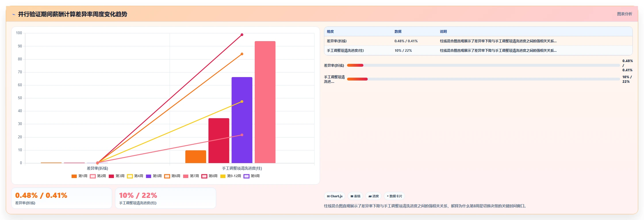Click the orange line endpoint near 84
The width and height of the screenshot is (644, 220).
[242, 54]
